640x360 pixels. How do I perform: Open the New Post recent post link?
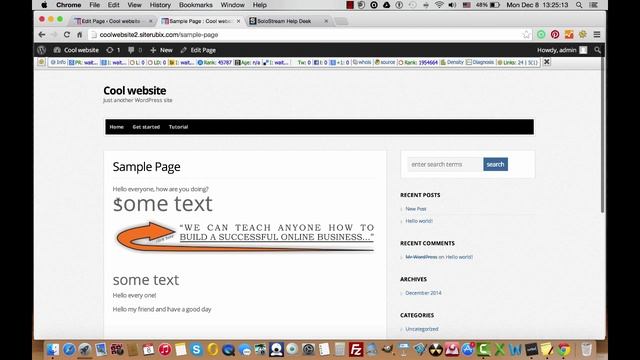416,209
